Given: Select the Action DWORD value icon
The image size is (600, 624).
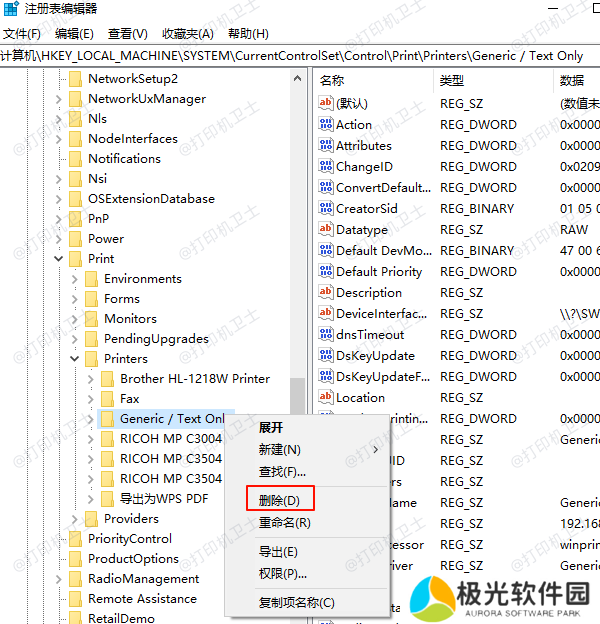Looking at the screenshot, I should [325, 125].
